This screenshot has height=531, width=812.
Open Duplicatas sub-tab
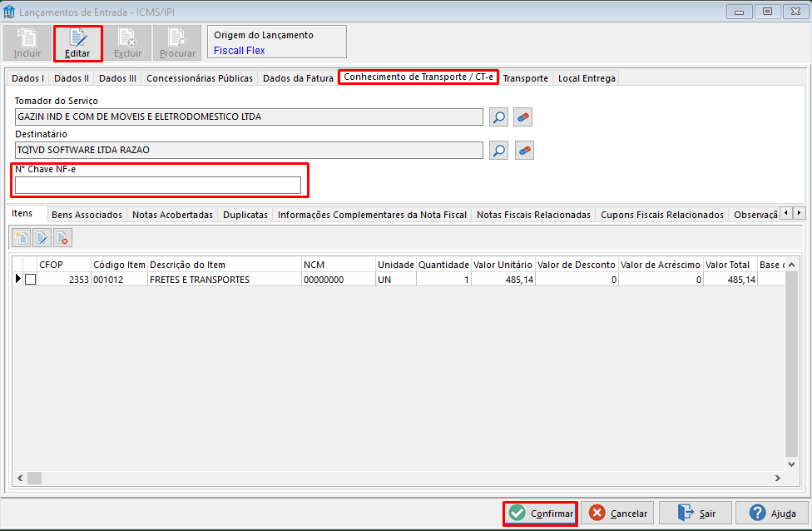coord(245,215)
